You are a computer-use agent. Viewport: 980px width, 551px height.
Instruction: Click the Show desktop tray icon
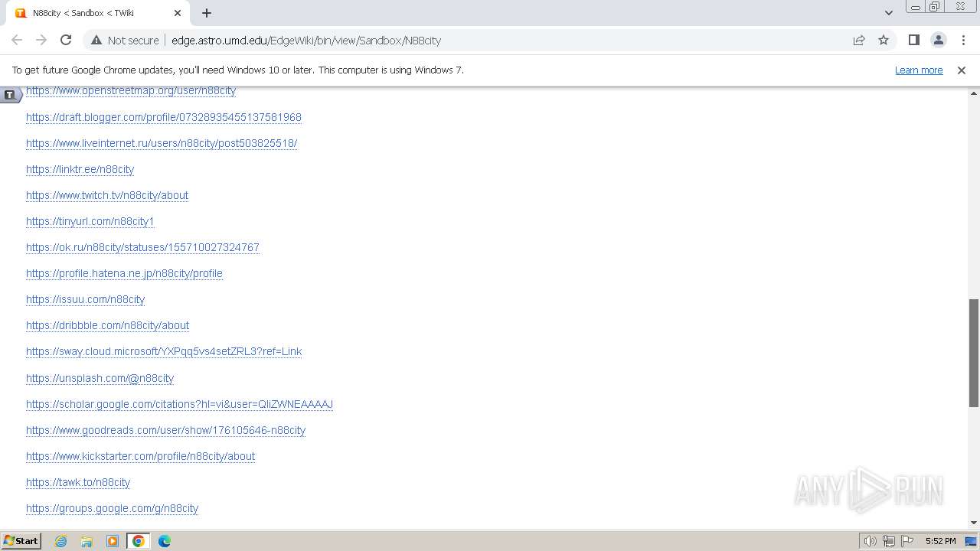pos(971,541)
